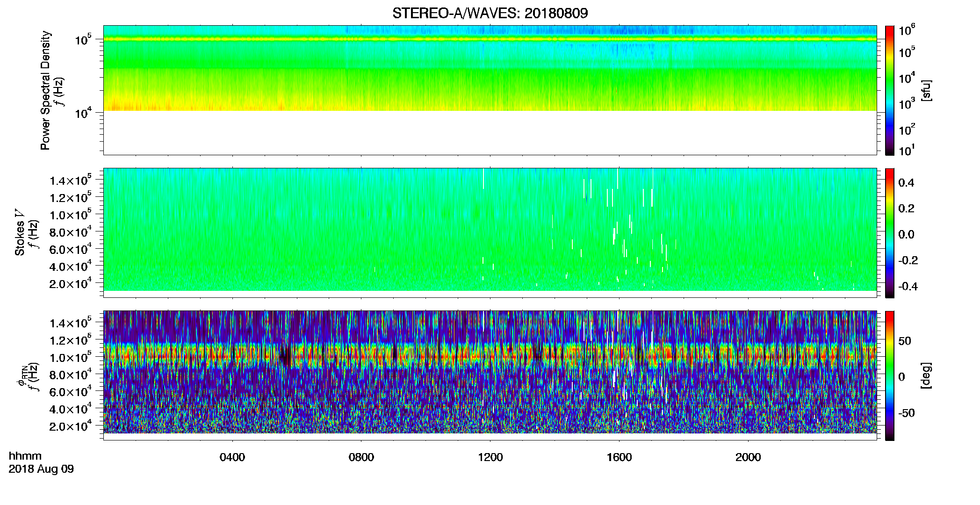Screen dimensions: 980x505
Task: Click the 2000 time axis label
Action: tap(749, 457)
